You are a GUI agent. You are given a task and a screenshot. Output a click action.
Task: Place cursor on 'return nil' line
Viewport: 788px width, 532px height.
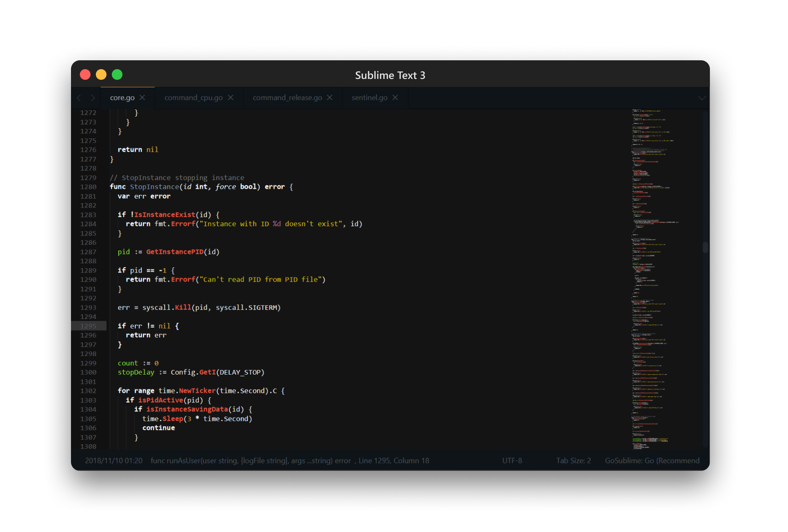[x=138, y=149]
